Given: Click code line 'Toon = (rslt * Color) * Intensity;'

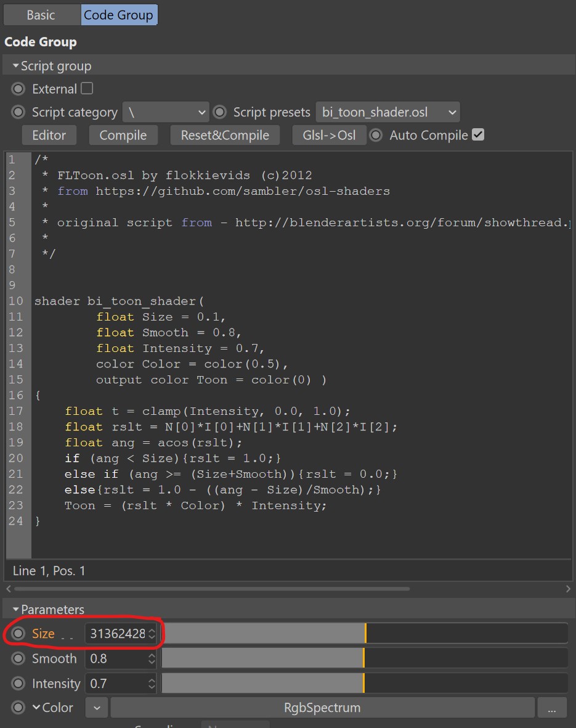Looking at the screenshot, I should coord(195,505).
